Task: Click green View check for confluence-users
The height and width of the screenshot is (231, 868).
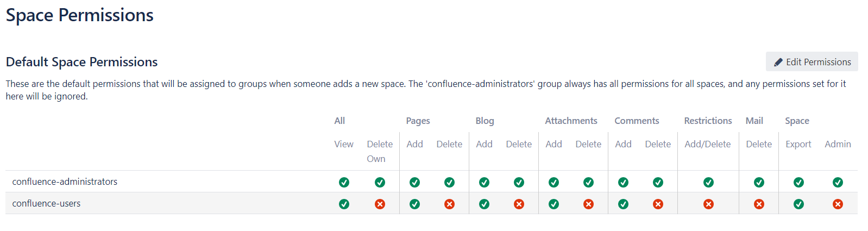Action: coord(344,204)
